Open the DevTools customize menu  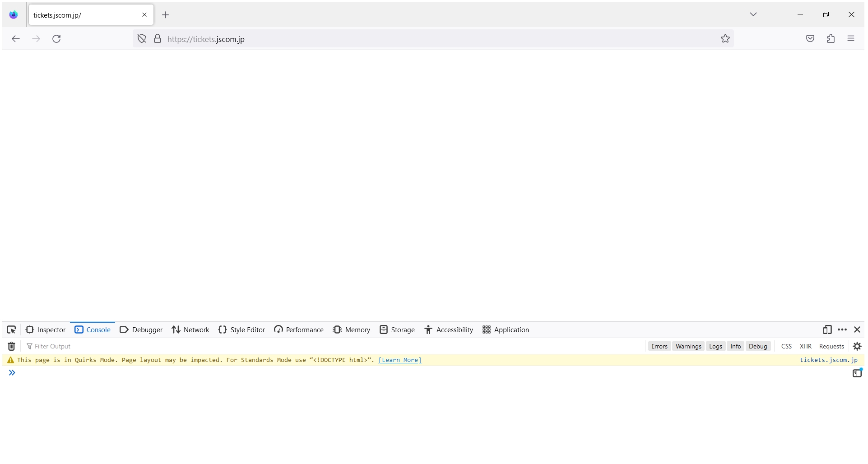click(842, 329)
